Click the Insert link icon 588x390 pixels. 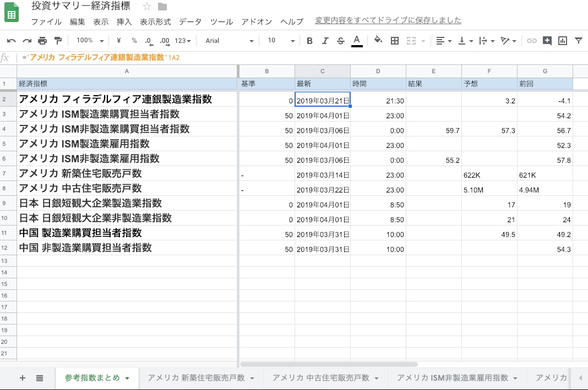(x=531, y=41)
